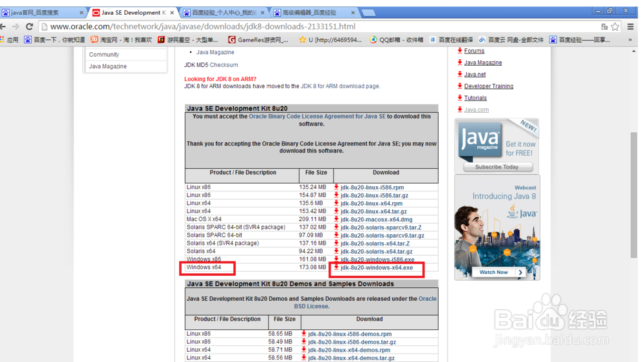This screenshot has width=644, height=362.
Task: Download jdk-8u20-solaris-sparcv9.tar.gz
Action: (383, 236)
